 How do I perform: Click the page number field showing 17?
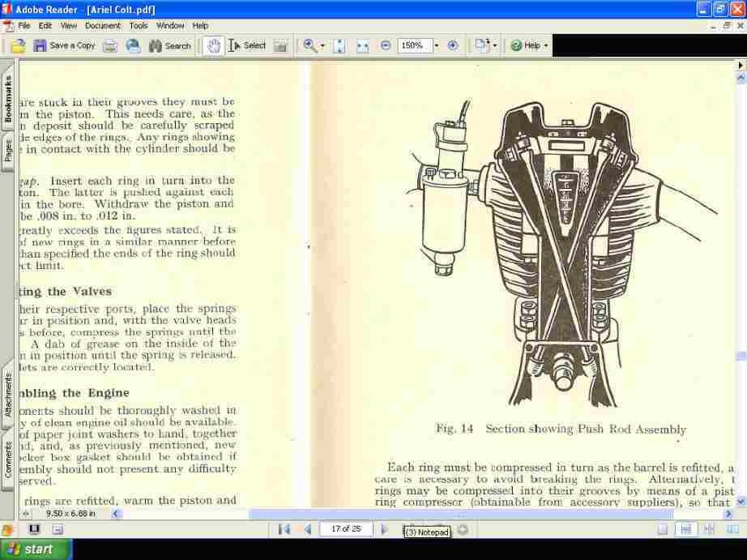click(347, 528)
